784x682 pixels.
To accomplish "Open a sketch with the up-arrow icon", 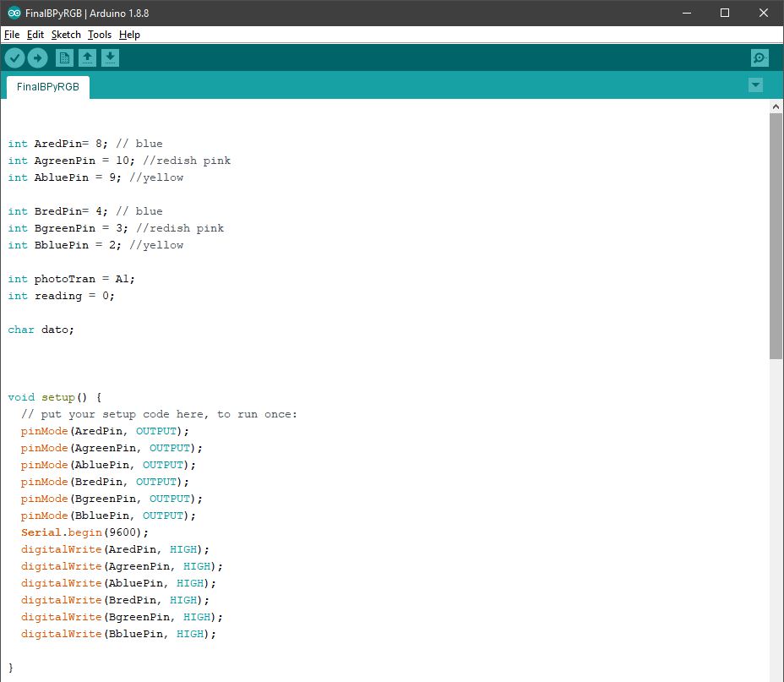I will (x=88, y=58).
